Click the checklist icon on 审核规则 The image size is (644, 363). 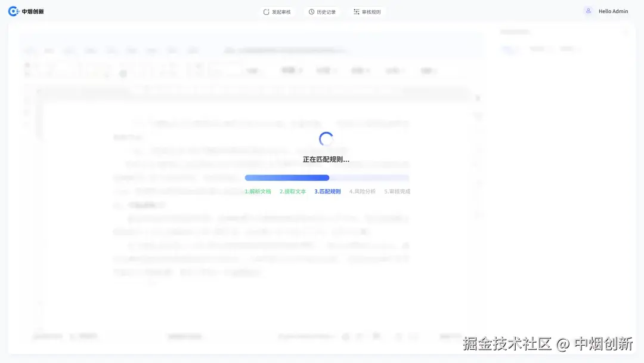point(358,11)
